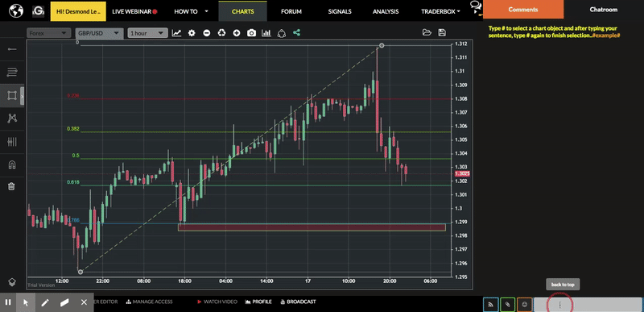Switch to the Comments tab
The image size is (644, 312).
click(x=522, y=10)
